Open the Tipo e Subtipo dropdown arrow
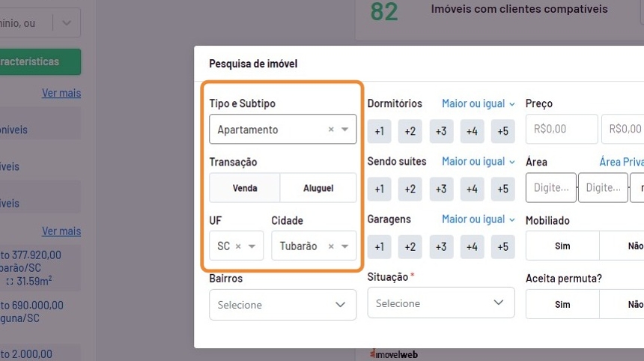Screen dimensions: 644x361 pyautogui.click(x=345, y=130)
